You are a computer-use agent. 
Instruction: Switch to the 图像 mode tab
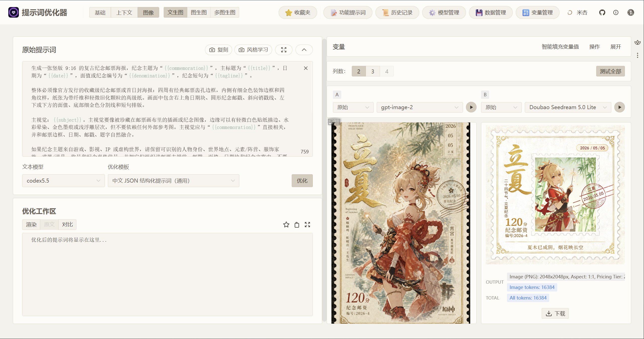click(x=148, y=13)
